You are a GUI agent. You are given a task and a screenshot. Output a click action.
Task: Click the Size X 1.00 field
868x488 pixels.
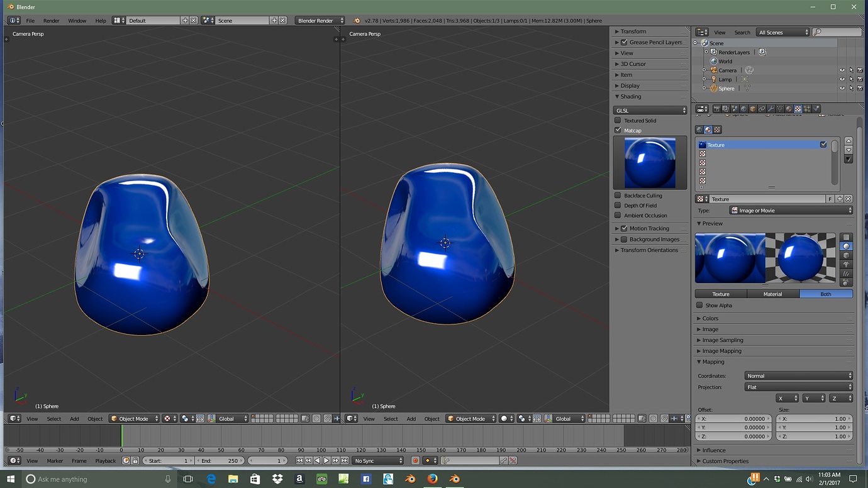click(815, 418)
